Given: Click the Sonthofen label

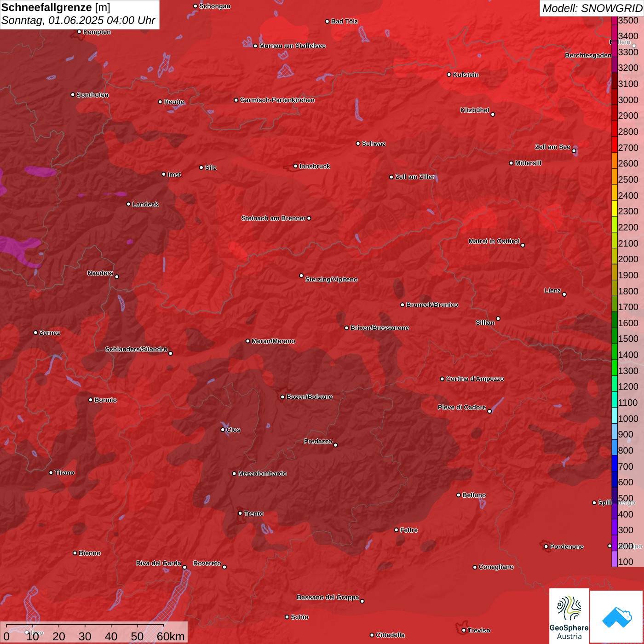Looking at the screenshot, I should click(x=93, y=95).
